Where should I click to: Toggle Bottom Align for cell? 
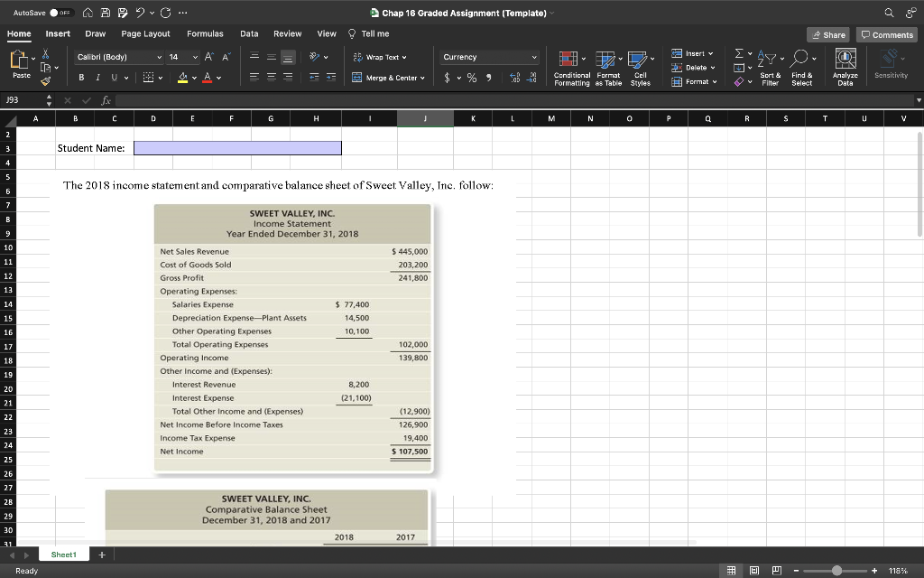288,57
